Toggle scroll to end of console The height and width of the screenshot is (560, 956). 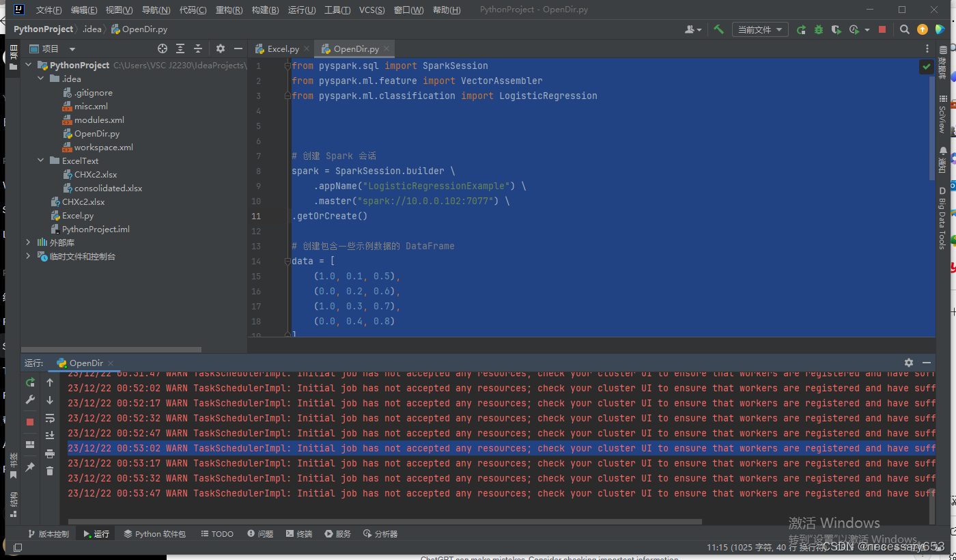click(x=50, y=435)
